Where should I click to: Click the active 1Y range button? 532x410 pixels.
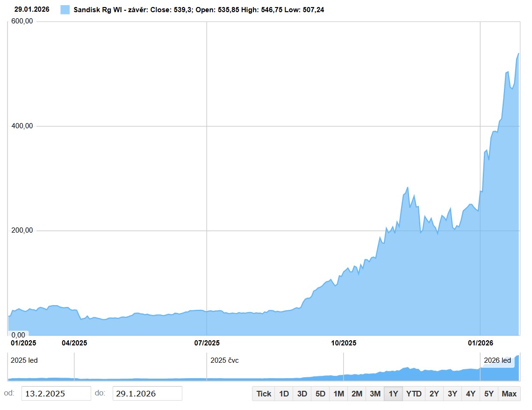(393, 394)
